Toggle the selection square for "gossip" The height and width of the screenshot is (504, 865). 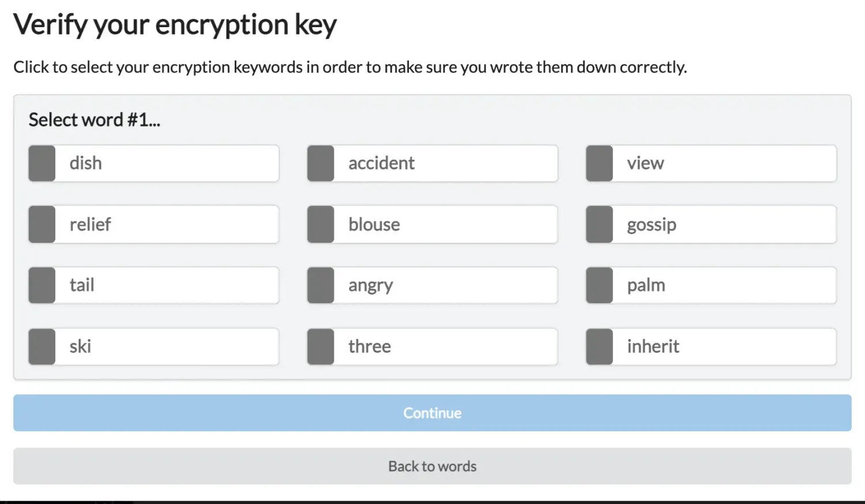[x=599, y=224]
